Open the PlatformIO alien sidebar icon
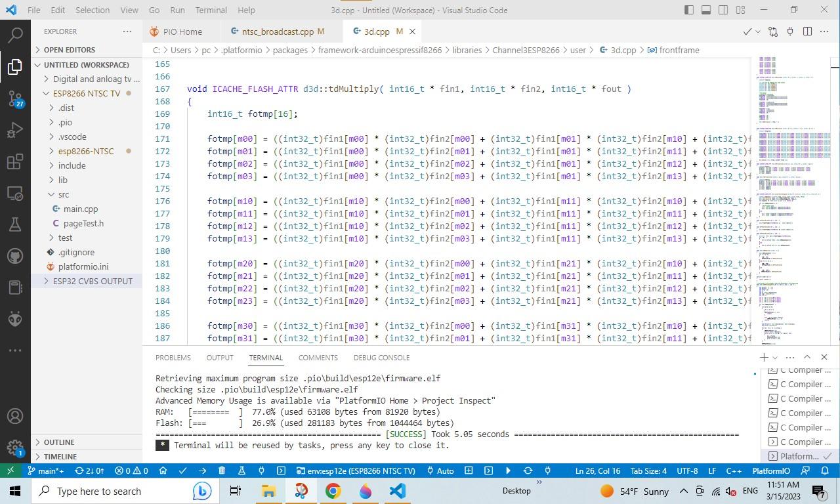The image size is (840, 504). (x=15, y=318)
